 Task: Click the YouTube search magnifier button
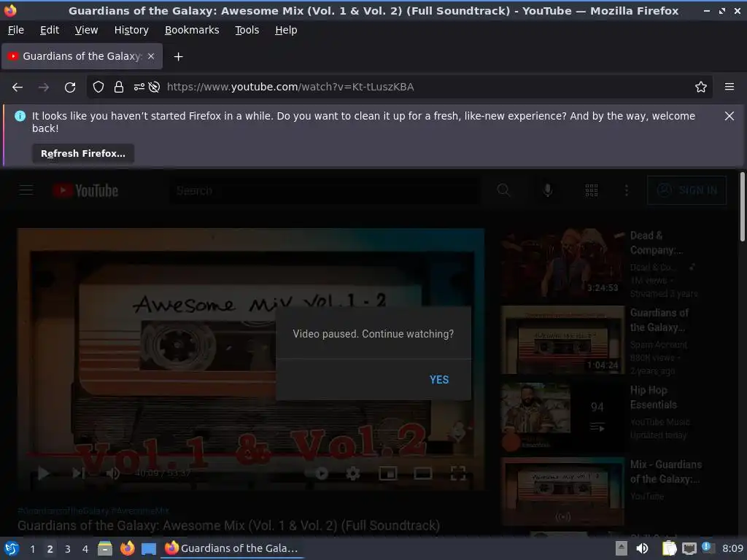503,190
